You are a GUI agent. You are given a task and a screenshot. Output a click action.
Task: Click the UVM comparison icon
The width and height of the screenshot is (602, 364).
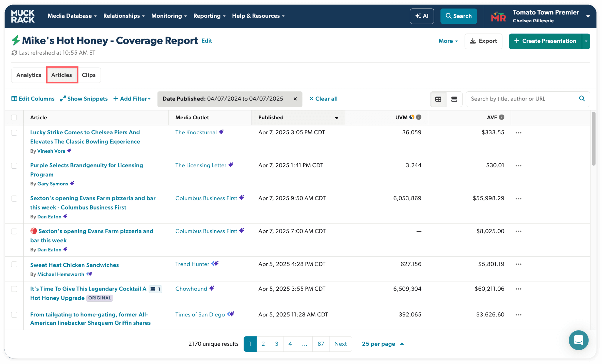point(412,117)
